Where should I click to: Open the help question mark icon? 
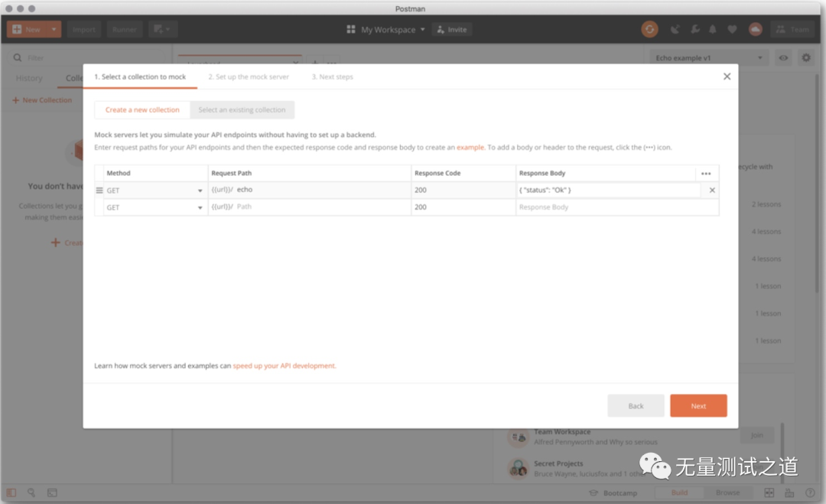[x=810, y=493]
